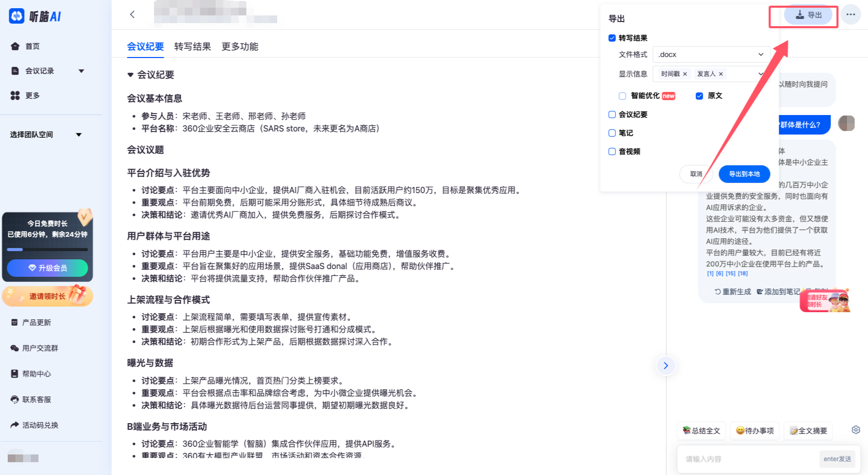This screenshot has height=475, width=868.
Task: Open the .docx file format dropdown
Action: coord(710,54)
